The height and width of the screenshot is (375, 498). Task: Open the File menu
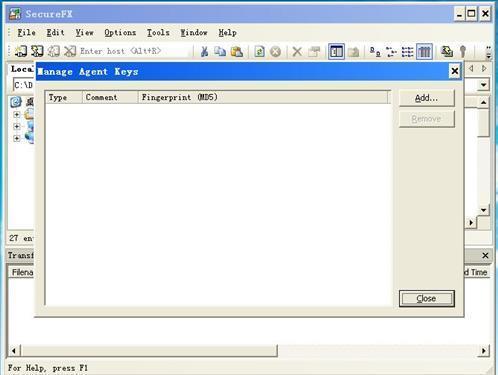pyautogui.click(x=26, y=32)
